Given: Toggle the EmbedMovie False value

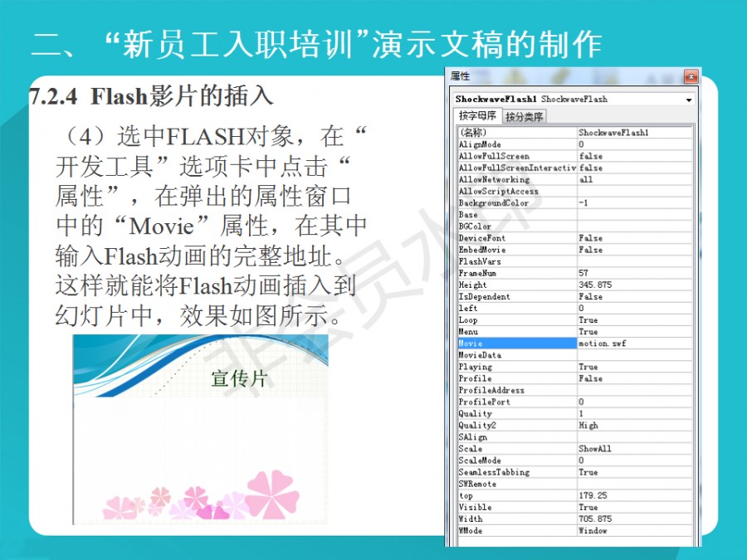Looking at the screenshot, I should tap(635, 250).
